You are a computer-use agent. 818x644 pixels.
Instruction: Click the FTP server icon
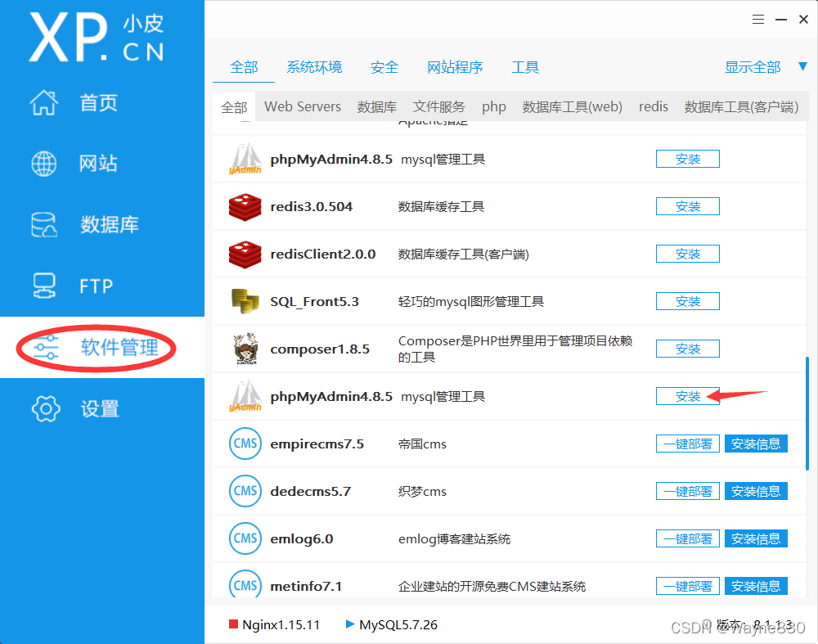click(x=44, y=286)
